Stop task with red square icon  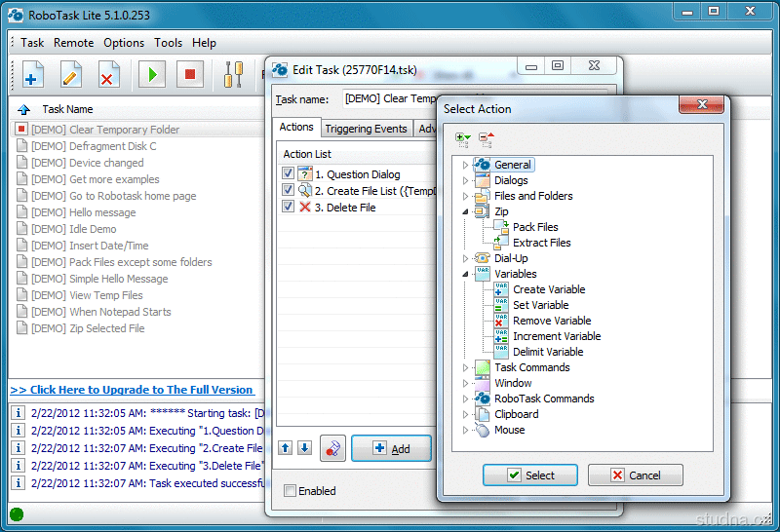(190, 75)
